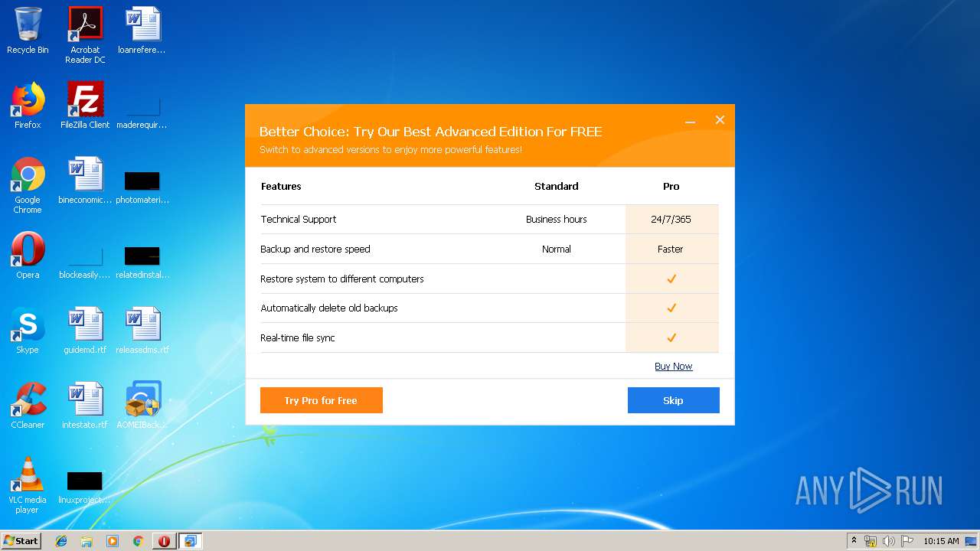Select the Technical Support feature row

tap(489, 220)
